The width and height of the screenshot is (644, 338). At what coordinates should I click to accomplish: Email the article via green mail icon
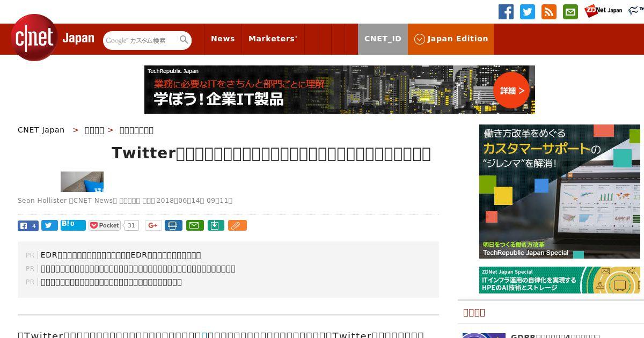pyautogui.click(x=195, y=225)
